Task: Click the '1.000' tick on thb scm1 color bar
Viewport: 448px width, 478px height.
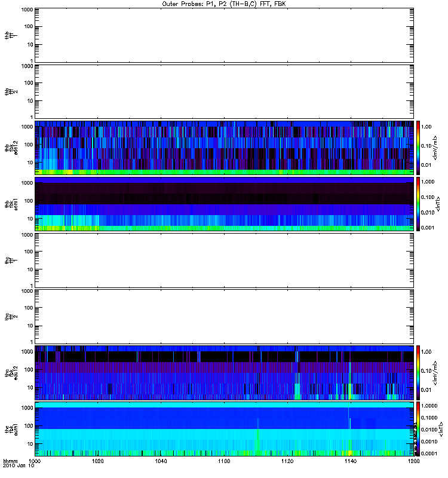Action: pyautogui.click(x=428, y=182)
